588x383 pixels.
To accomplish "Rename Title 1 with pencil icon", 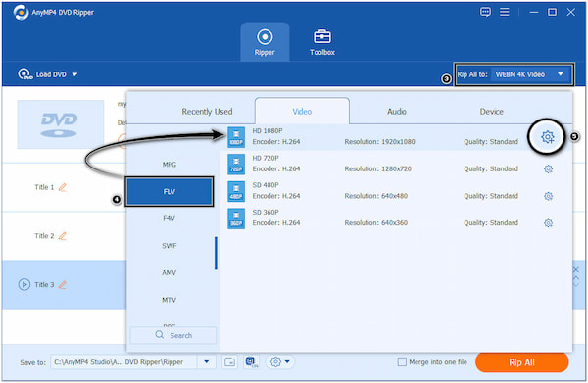I will pyautogui.click(x=63, y=187).
